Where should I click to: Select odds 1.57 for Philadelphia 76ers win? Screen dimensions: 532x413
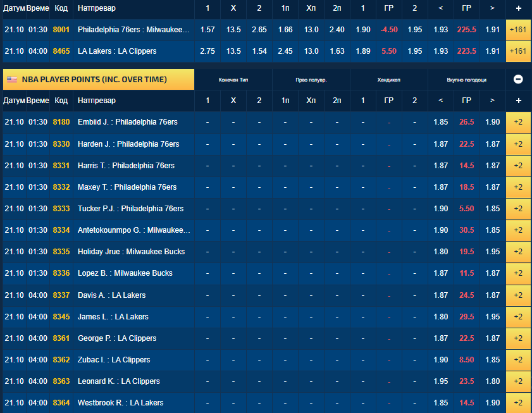tap(207, 30)
